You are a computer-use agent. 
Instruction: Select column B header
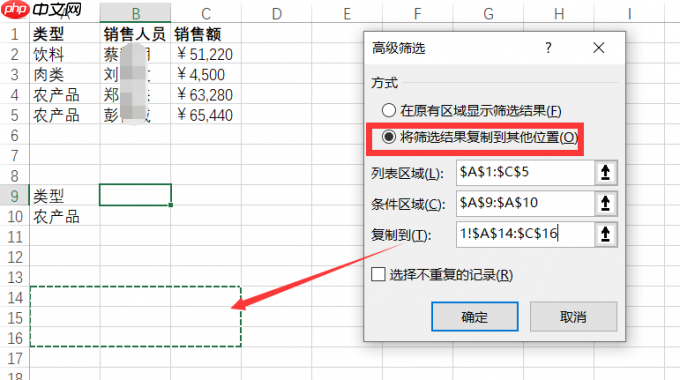135,13
